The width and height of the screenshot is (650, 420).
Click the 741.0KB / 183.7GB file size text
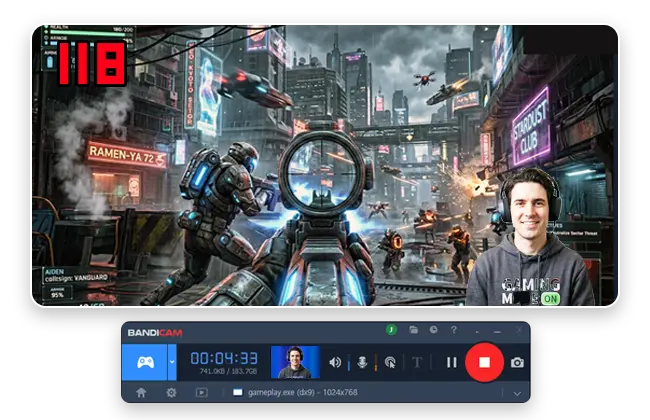coord(228,371)
